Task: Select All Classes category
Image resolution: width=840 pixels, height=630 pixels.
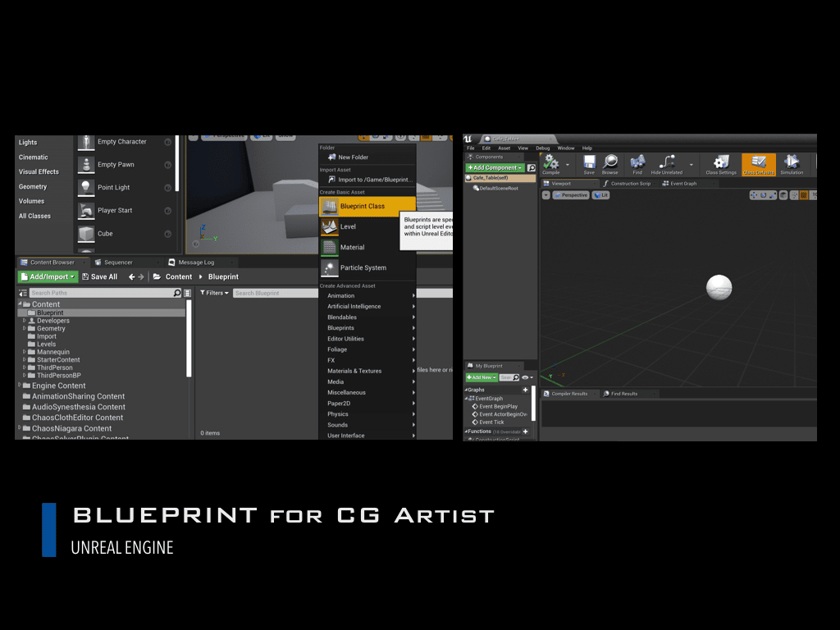Action: (x=34, y=216)
